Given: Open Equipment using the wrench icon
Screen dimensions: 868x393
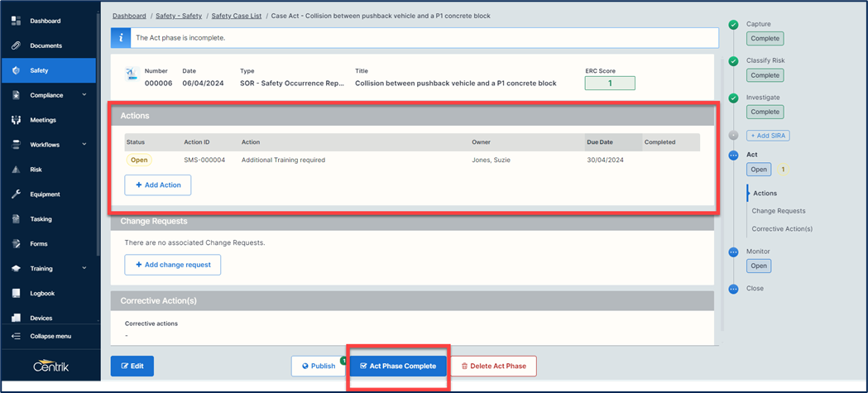Looking at the screenshot, I should tap(16, 194).
